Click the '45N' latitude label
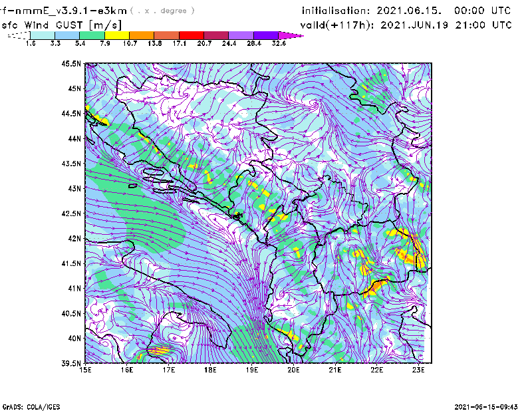532x411 pixels. click(x=74, y=88)
